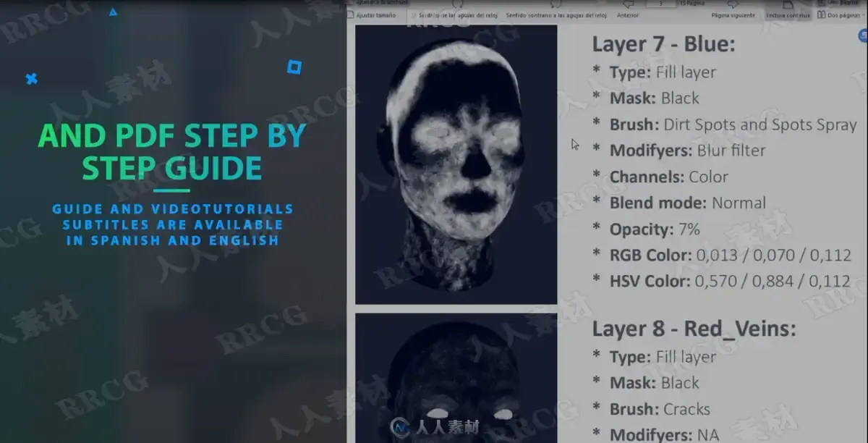Click the heading "Layer 7 - Blue:"
This screenshot has height=443, width=868.
tap(663, 44)
